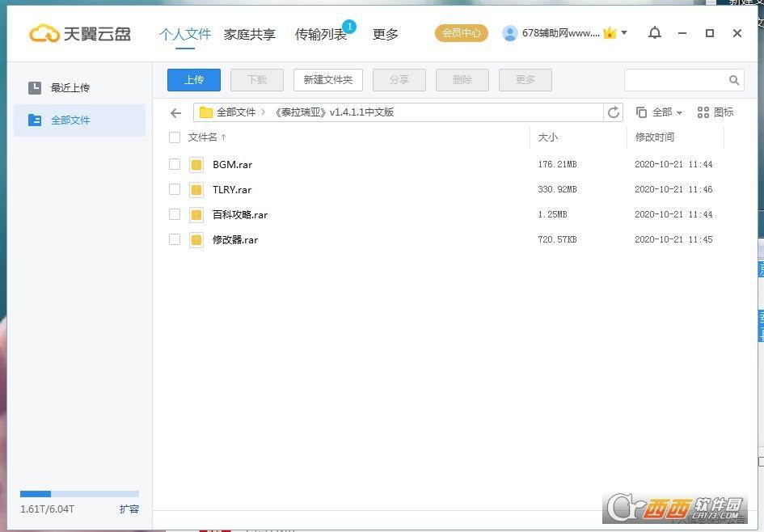Screen dimensions: 764x532
Task: Open the notification bell
Action: click(655, 33)
